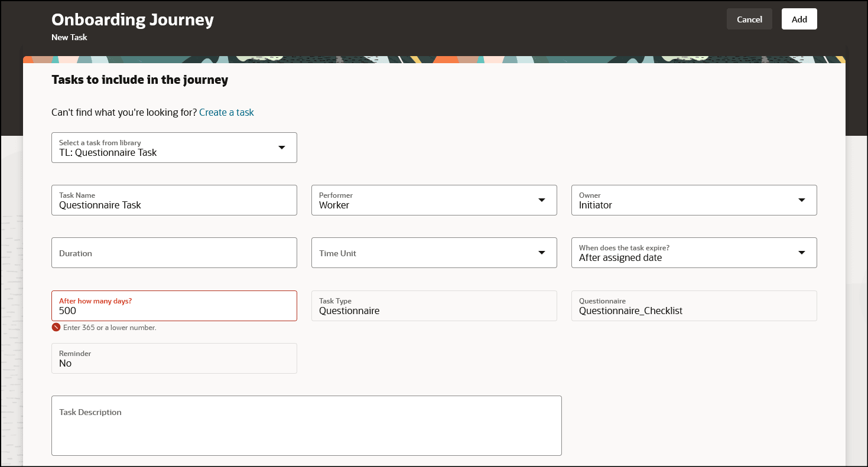Click the Duration input field
Image resolution: width=868 pixels, height=467 pixels.
pos(174,253)
